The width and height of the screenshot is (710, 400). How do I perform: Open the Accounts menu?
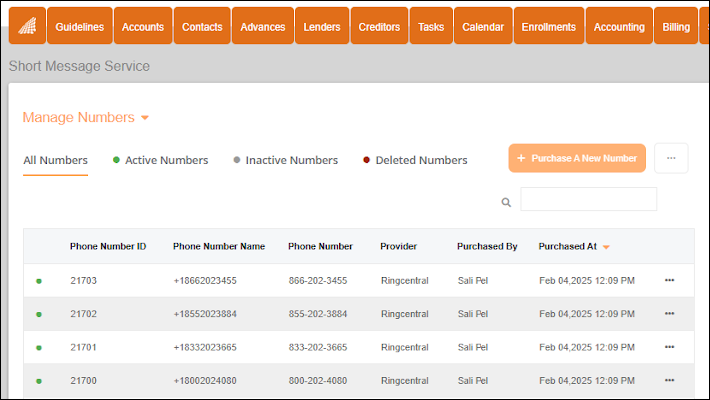(x=143, y=26)
